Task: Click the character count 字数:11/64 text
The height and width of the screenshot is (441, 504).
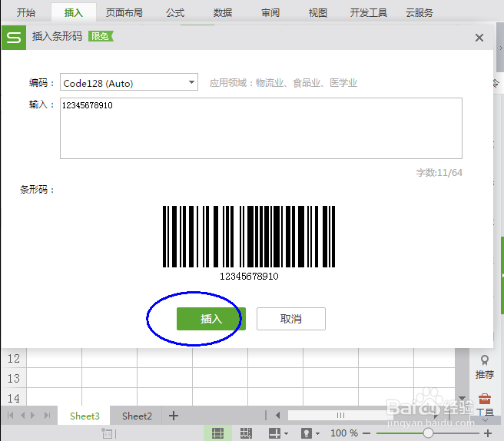Action: [439, 173]
